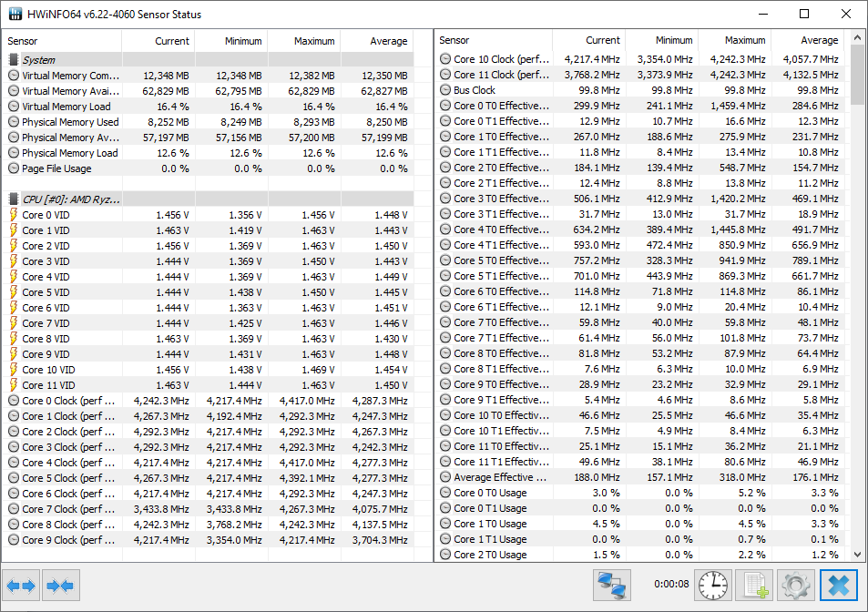Select the CPU [#0] AMD Ryzen group icon
Screen dimensions: 868x612
point(14,199)
